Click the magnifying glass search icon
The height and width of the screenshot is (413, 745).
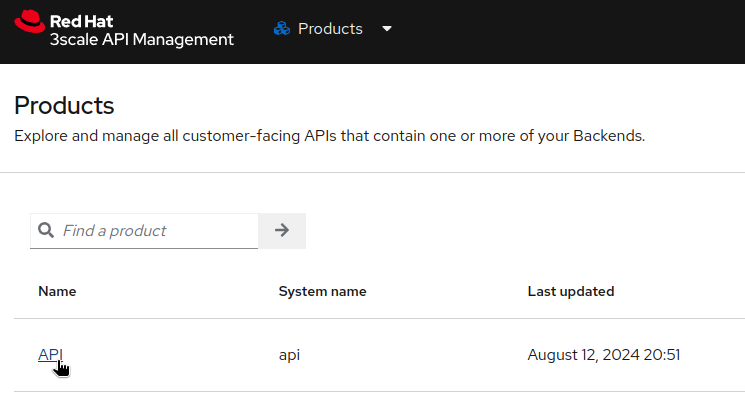tap(45, 230)
